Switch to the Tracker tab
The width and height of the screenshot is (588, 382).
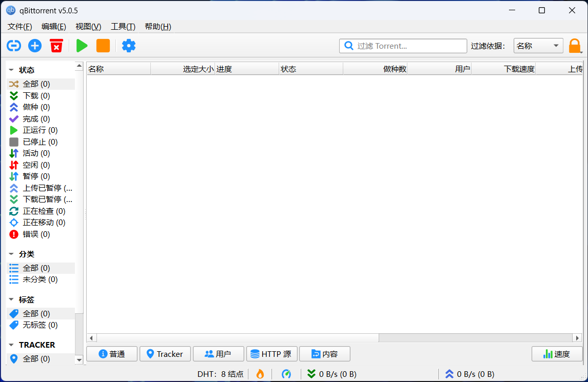pos(165,354)
